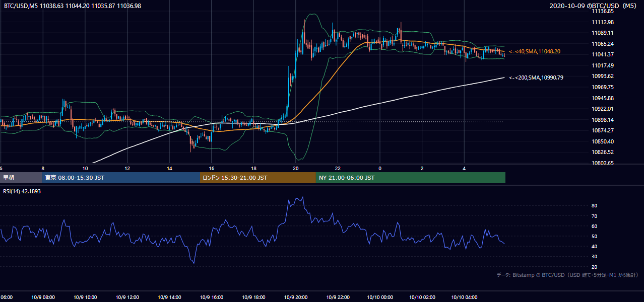
Task: Click price axis label 11089.11
Action: [602, 33]
